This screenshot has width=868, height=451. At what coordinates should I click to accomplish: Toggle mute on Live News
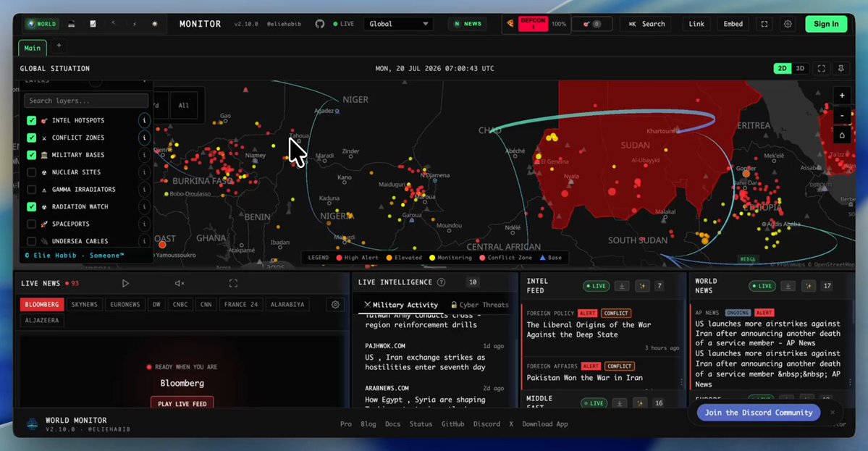point(180,283)
